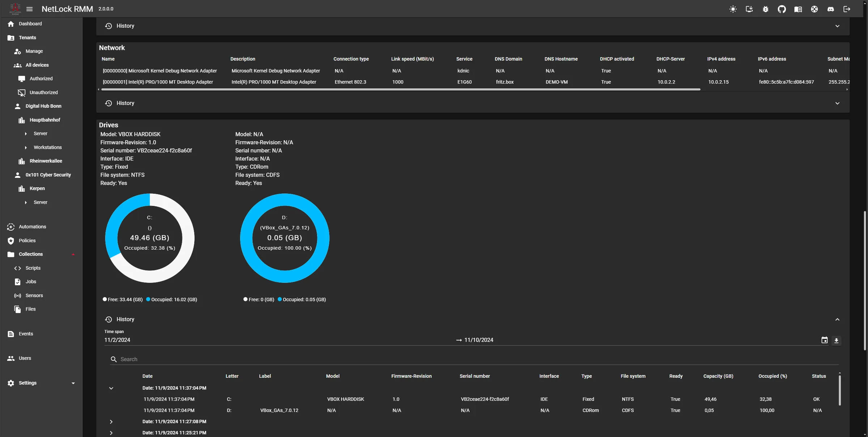Open the navigation hamburger menu
The height and width of the screenshot is (437, 868).
pos(29,9)
